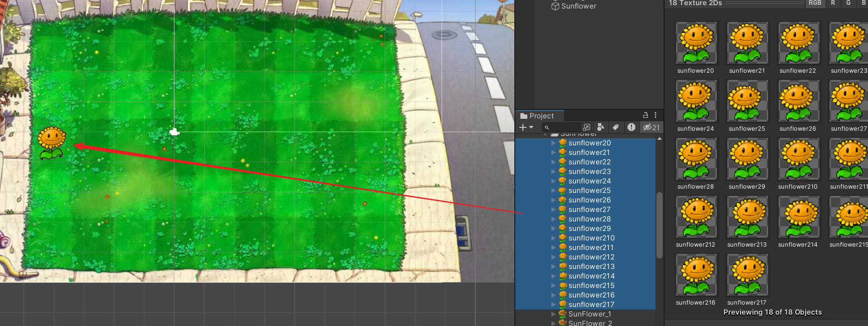Select sunflower211 row in Project list

[586, 248]
